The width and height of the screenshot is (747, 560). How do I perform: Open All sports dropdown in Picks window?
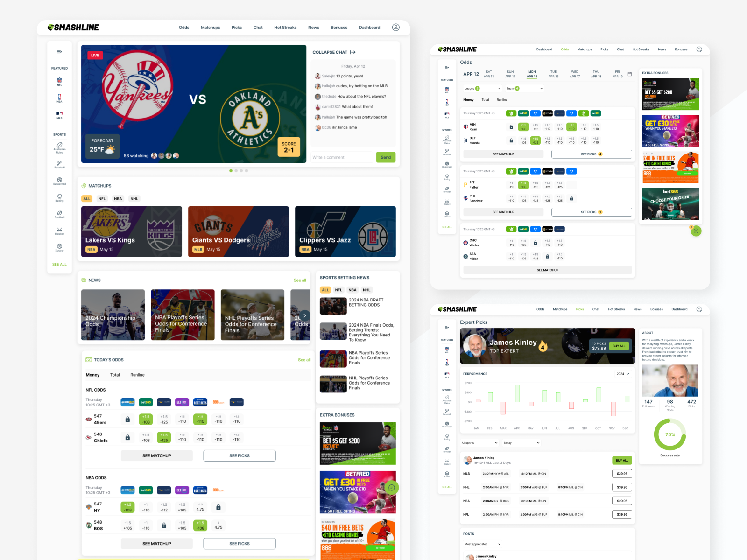[479, 443]
